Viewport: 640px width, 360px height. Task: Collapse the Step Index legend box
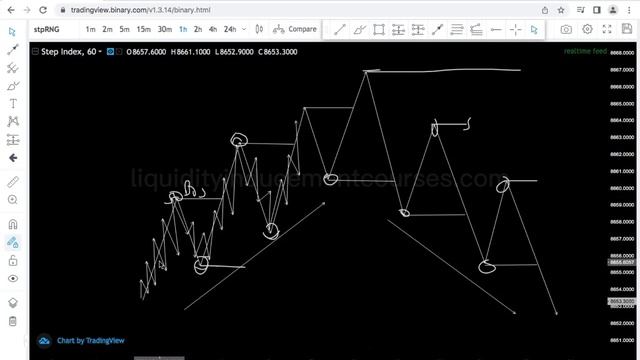point(36,52)
